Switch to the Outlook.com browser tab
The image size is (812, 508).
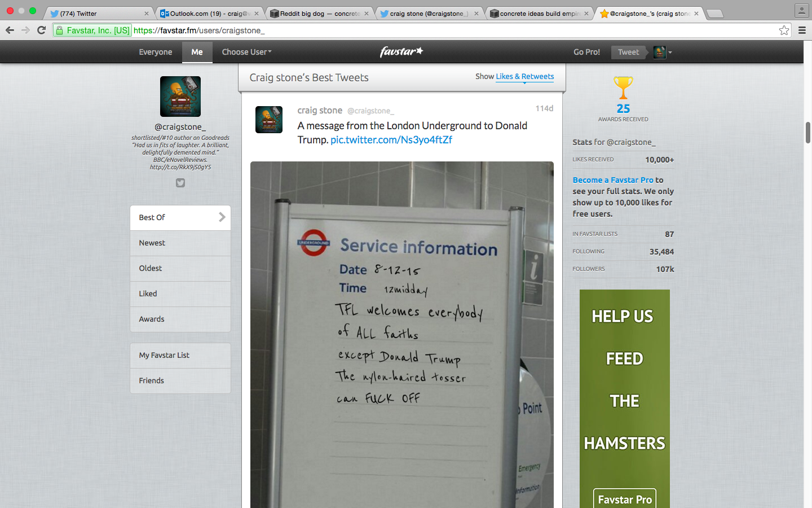[209, 14]
